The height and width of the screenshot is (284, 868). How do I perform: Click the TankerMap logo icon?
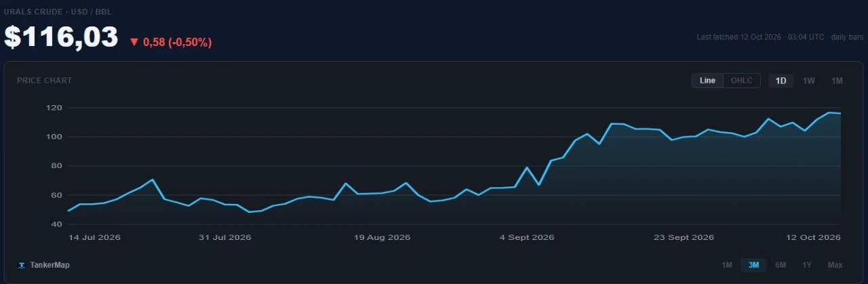[x=22, y=265]
